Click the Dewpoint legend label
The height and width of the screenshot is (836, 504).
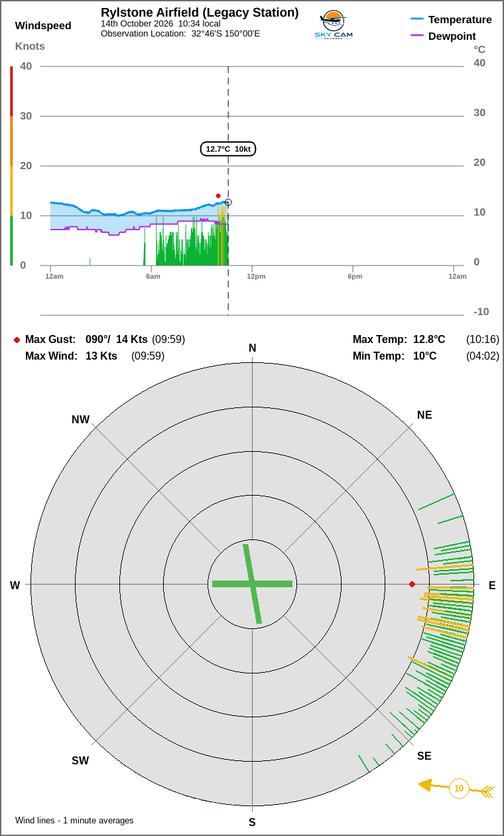point(452,36)
